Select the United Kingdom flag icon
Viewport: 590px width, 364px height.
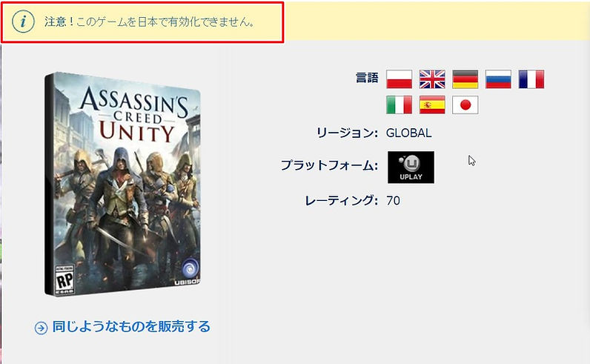(x=432, y=79)
